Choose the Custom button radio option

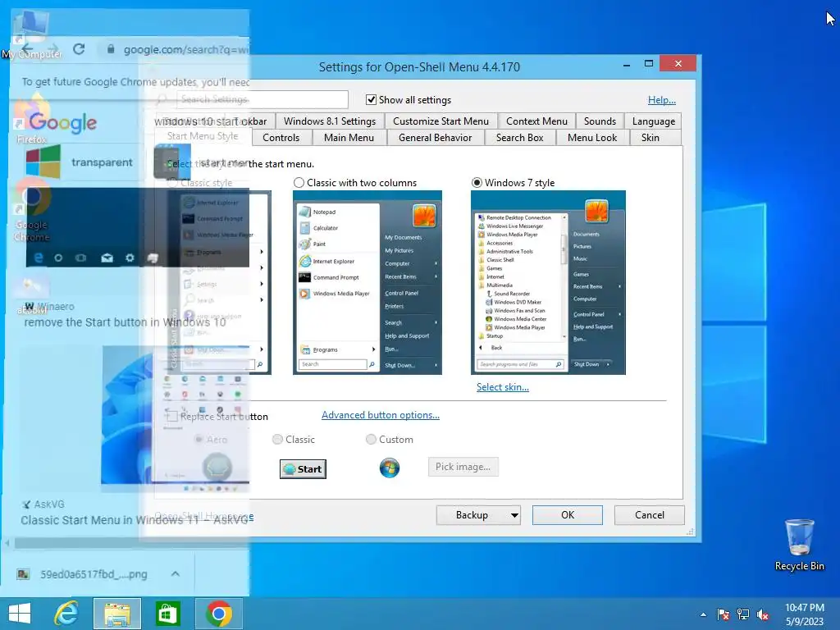coord(371,440)
